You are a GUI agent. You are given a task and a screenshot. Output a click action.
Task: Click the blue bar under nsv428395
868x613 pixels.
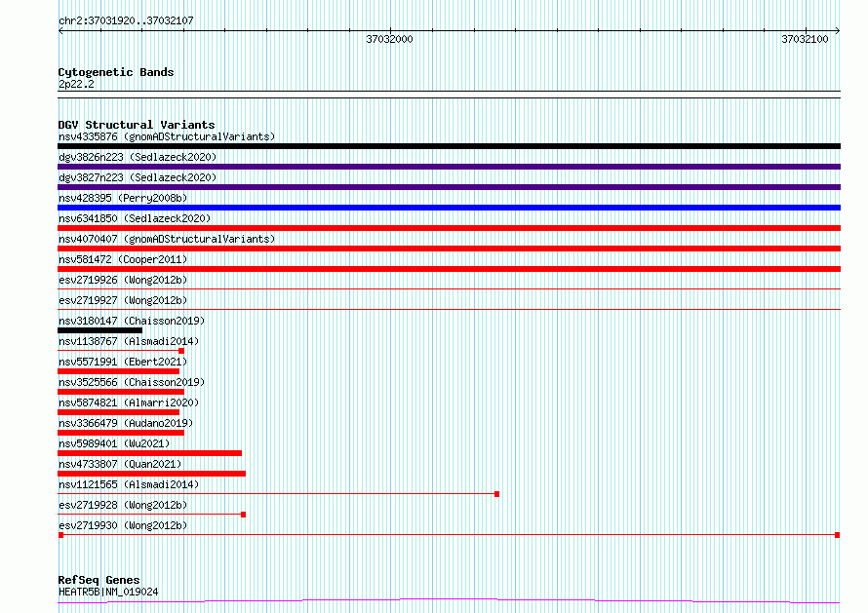[449, 208]
